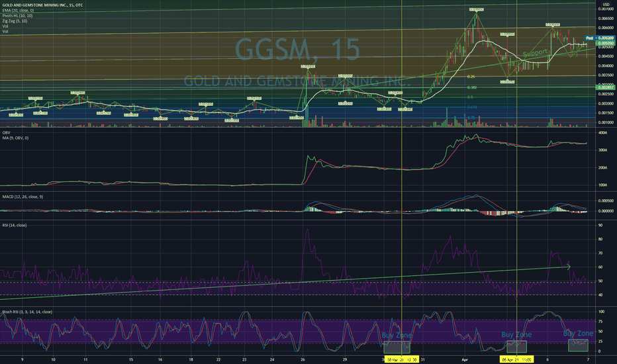Select Buy Zone label above date 7
617x364 pixels.
(x=578, y=334)
